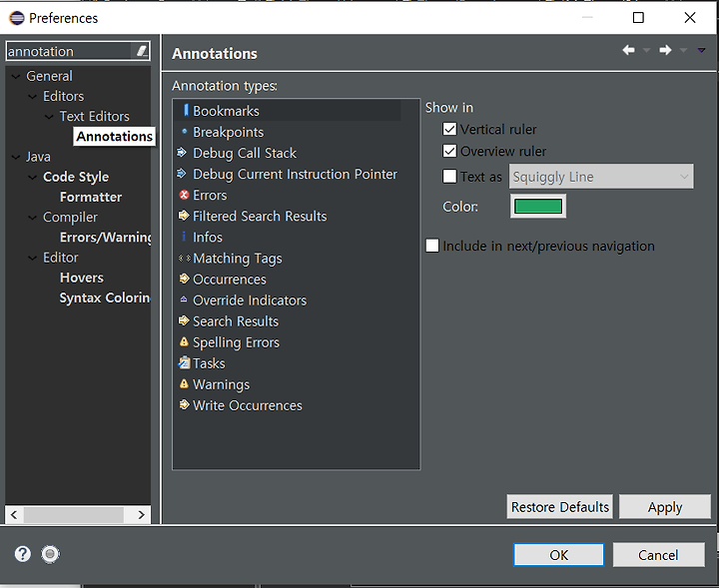The width and height of the screenshot is (719, 588).
Task: Click the Debug Call Stack arrow icon
Action: point(182,152)
